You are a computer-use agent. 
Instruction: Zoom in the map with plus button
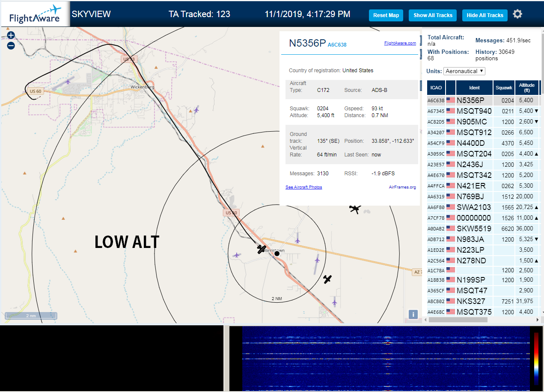tap(11, 35)
